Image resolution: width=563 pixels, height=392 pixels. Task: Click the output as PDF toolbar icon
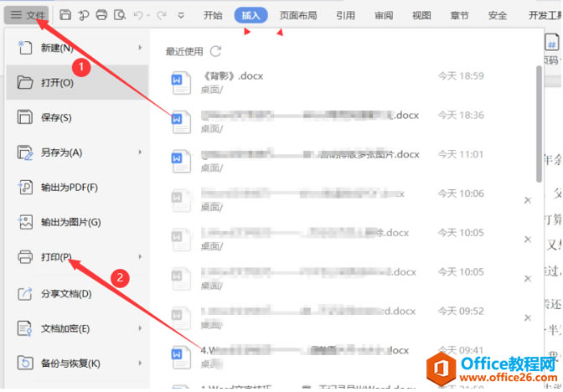coord(84,15)
